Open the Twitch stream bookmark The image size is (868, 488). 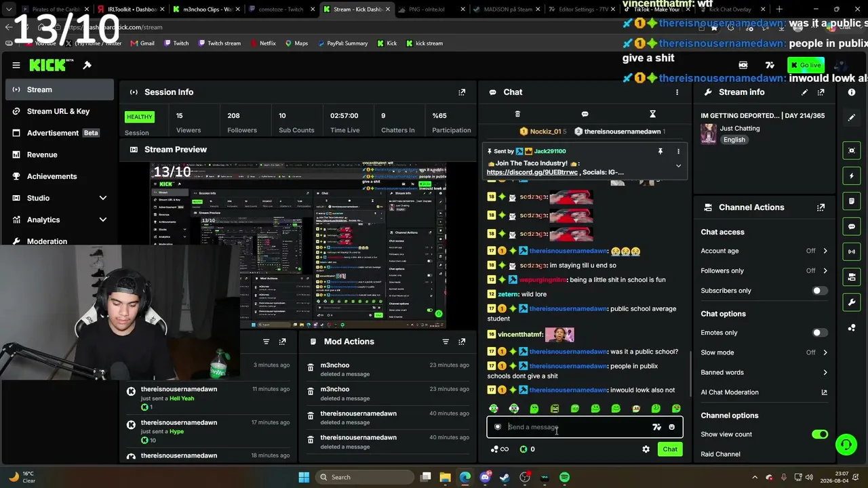point(219,43)
